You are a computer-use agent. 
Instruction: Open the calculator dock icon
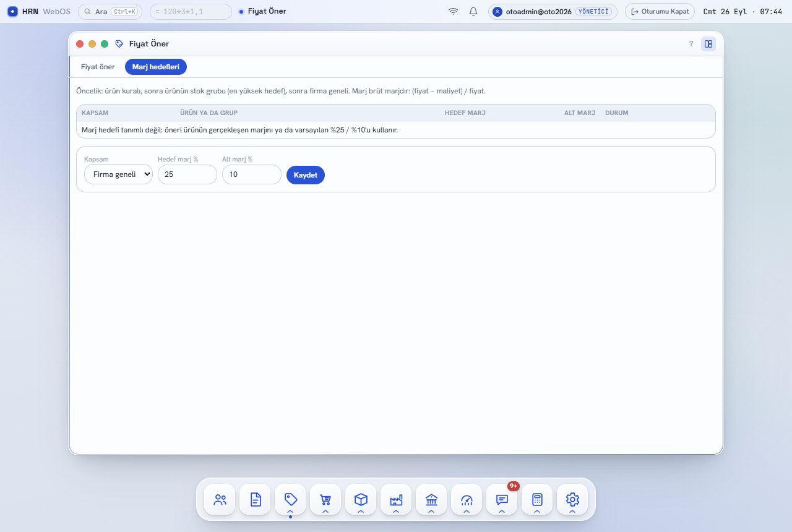coord(537,499)
